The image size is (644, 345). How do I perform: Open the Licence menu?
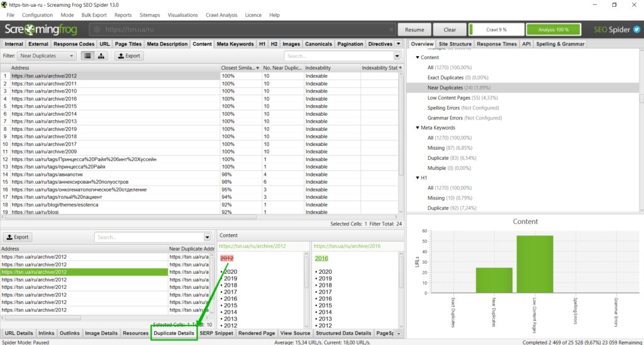pyautogui.click(x=253, y=15)
